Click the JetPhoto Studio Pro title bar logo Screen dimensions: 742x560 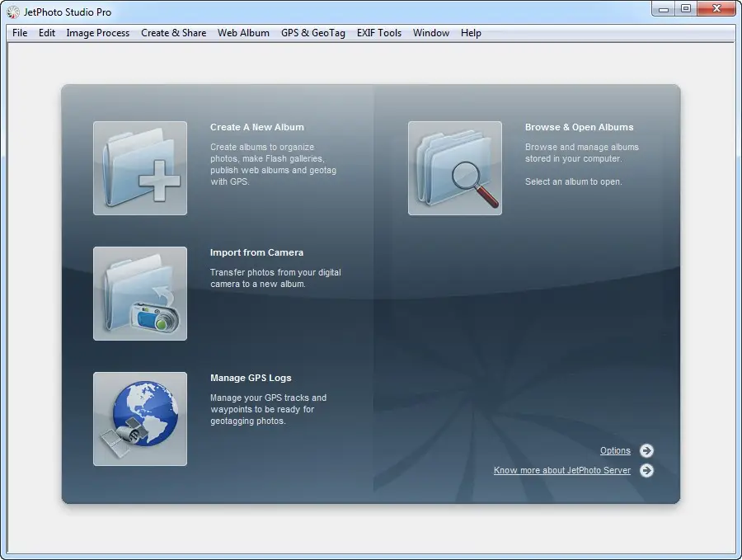pos(13,12)
